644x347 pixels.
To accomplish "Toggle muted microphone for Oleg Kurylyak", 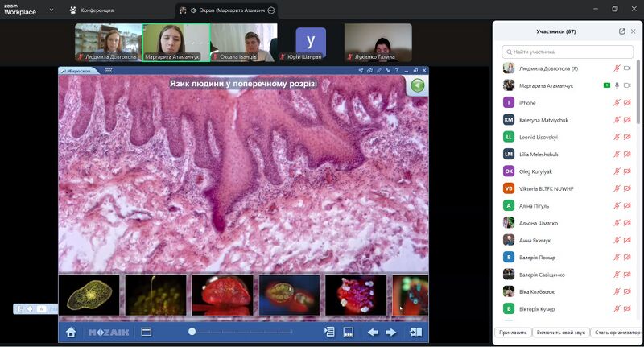I will tap(617, 171).
